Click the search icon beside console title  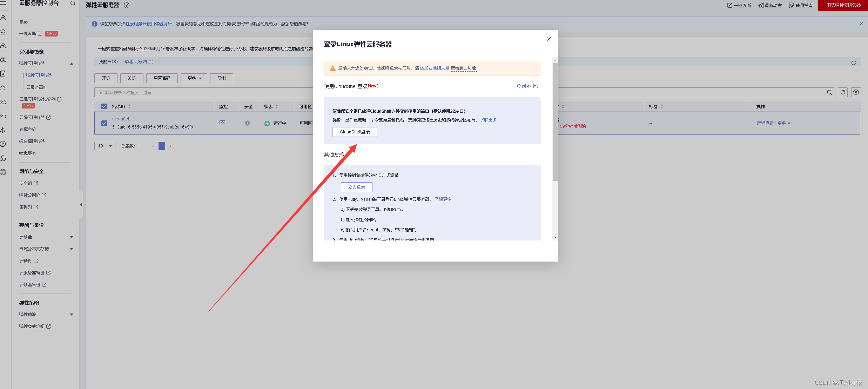coord(73,3)
